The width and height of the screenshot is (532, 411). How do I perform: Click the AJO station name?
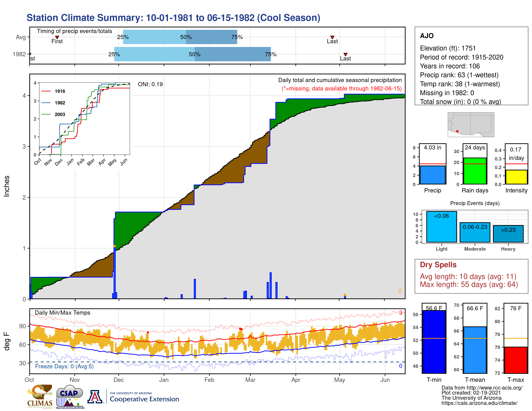tap(427, 36)
